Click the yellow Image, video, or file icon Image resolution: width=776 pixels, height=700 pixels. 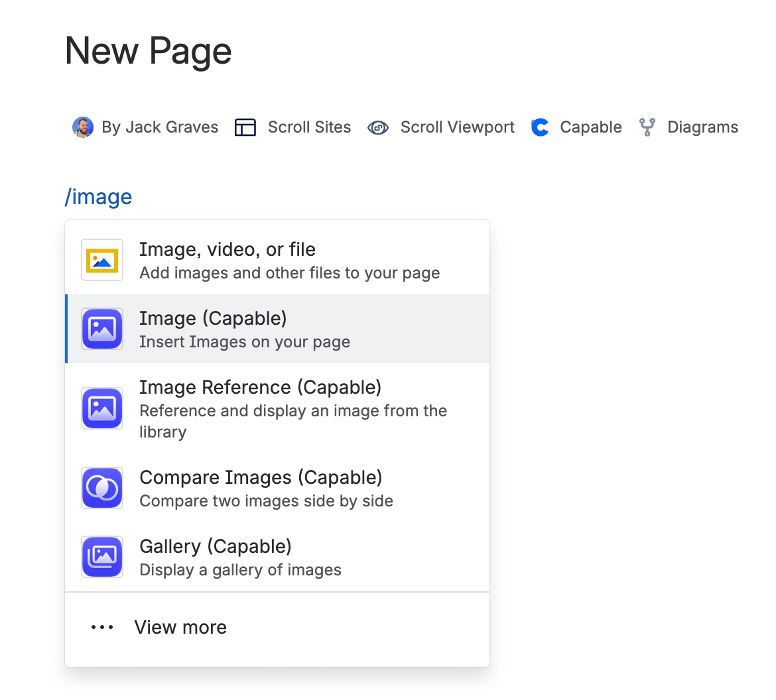coord(102,260)
